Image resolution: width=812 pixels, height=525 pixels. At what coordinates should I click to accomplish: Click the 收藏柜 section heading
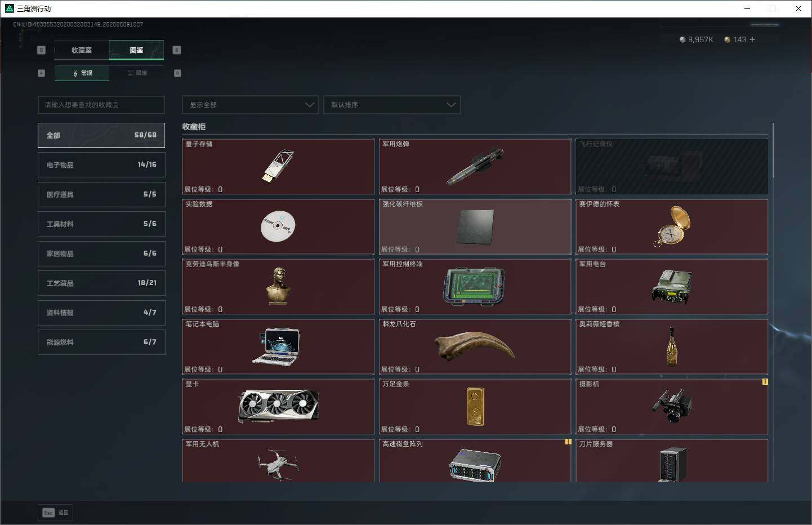coord(194,127)
